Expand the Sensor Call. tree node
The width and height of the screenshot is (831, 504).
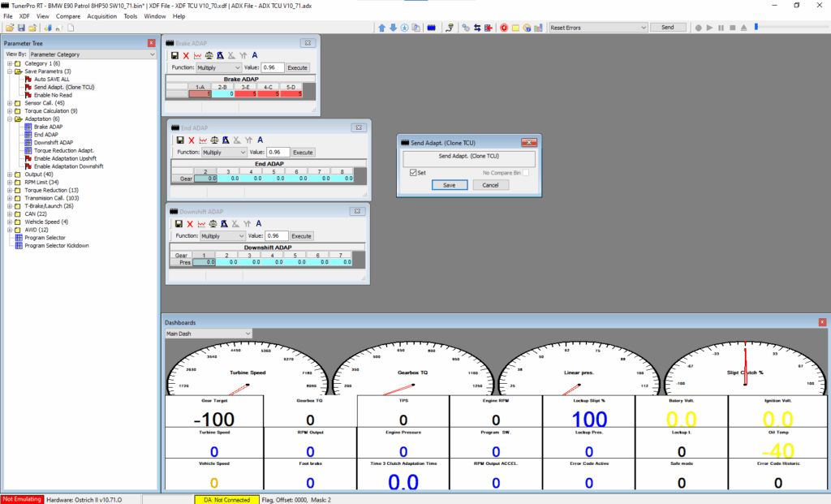(x=10, y=103)
